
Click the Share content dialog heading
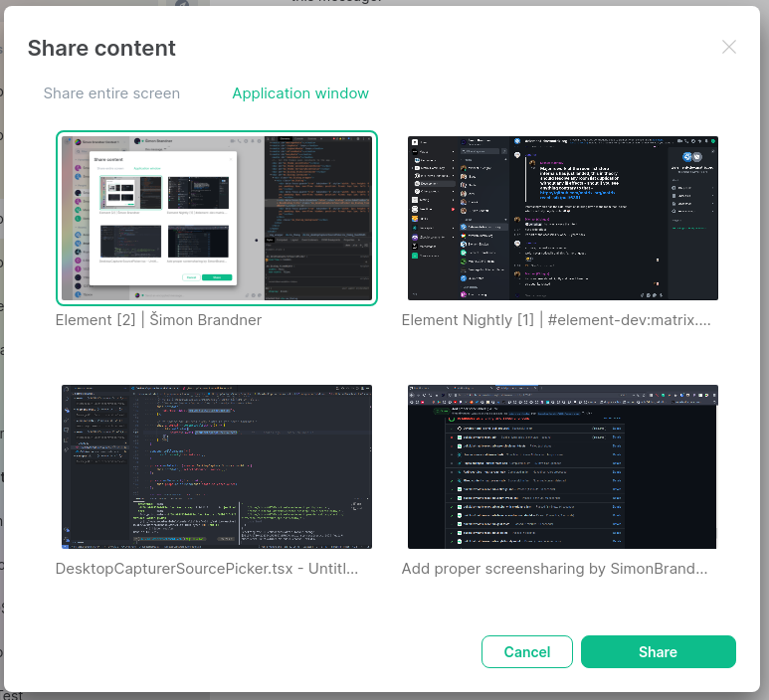[x=101, y=48]
